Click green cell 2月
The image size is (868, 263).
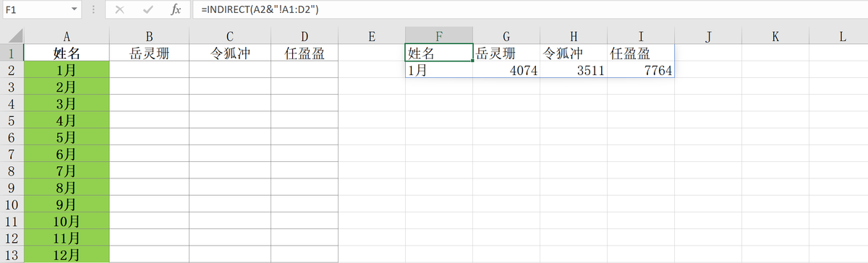click(67, 87)
